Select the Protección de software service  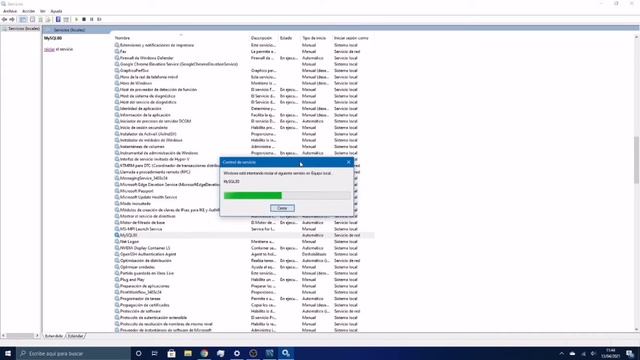244,311
